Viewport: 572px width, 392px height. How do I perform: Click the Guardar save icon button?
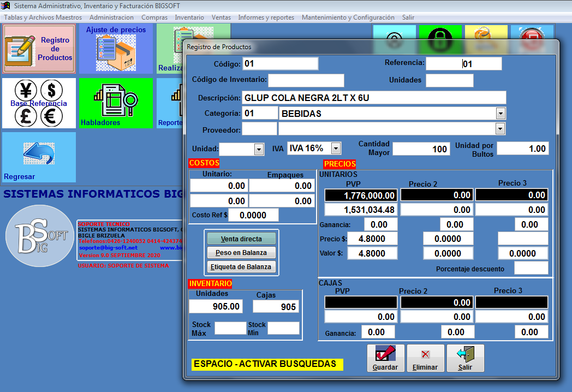[x=385, y=358]
